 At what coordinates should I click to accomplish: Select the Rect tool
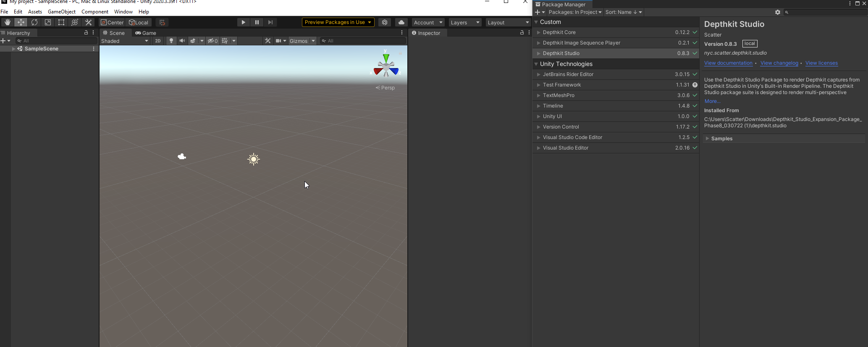[61, 22]
